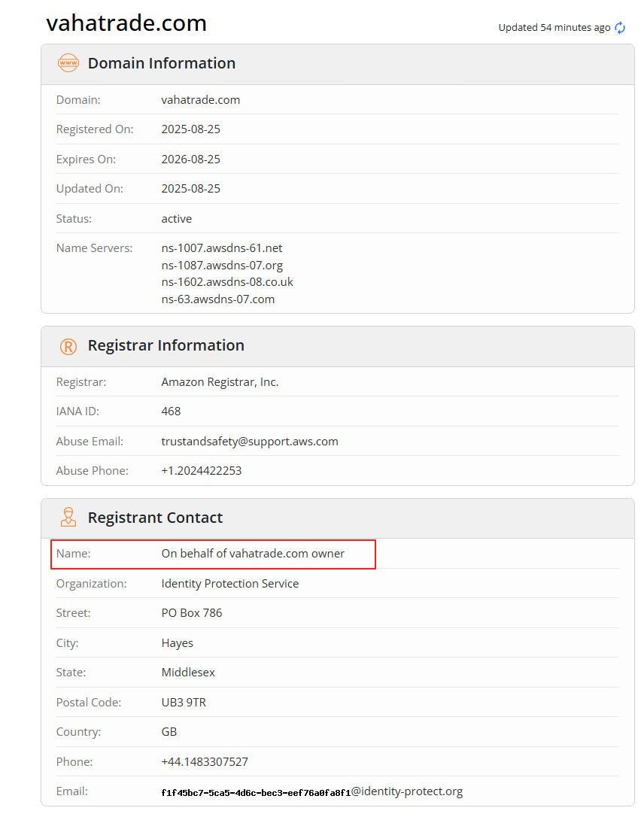Click the postal code UB3 9TR
Screen dimensions: 644x817
(184, 703)
